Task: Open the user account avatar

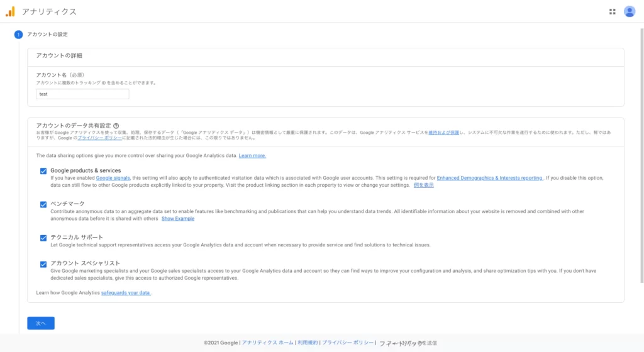Action: coord(630,11)
